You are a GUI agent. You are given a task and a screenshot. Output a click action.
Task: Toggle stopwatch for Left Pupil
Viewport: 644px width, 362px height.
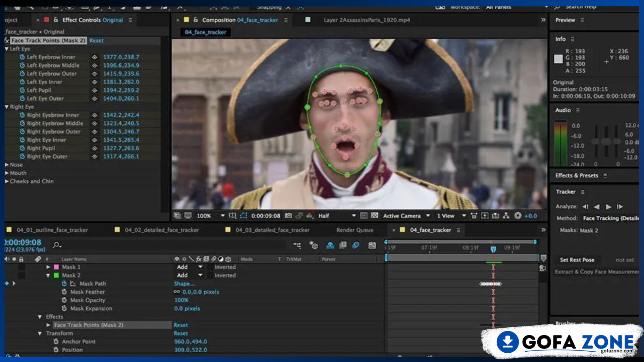click(22, 90)
